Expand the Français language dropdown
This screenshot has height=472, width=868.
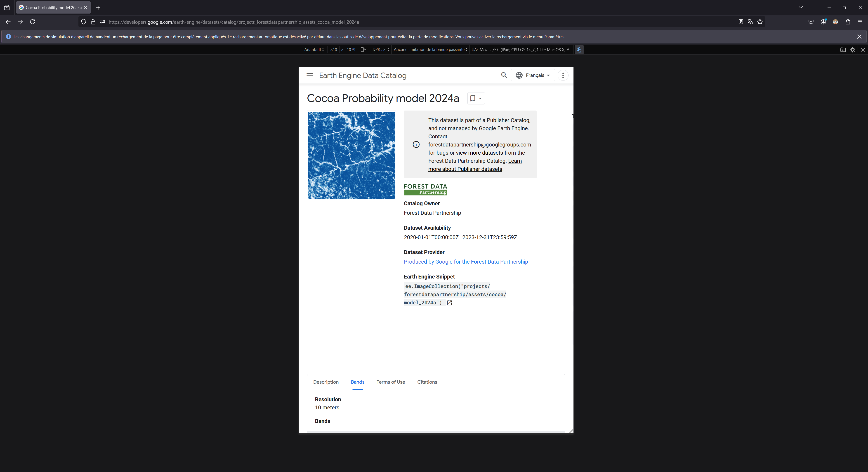(533, 76)
